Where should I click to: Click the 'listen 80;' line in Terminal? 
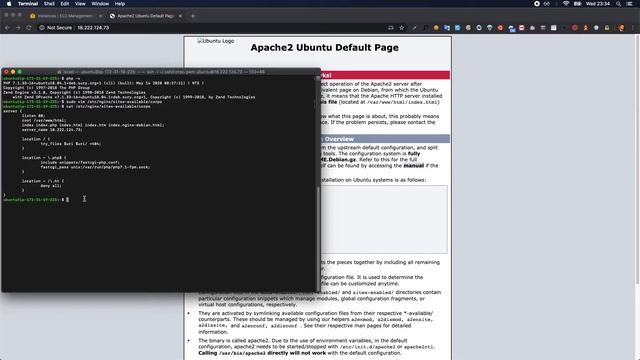coord(33,116)
